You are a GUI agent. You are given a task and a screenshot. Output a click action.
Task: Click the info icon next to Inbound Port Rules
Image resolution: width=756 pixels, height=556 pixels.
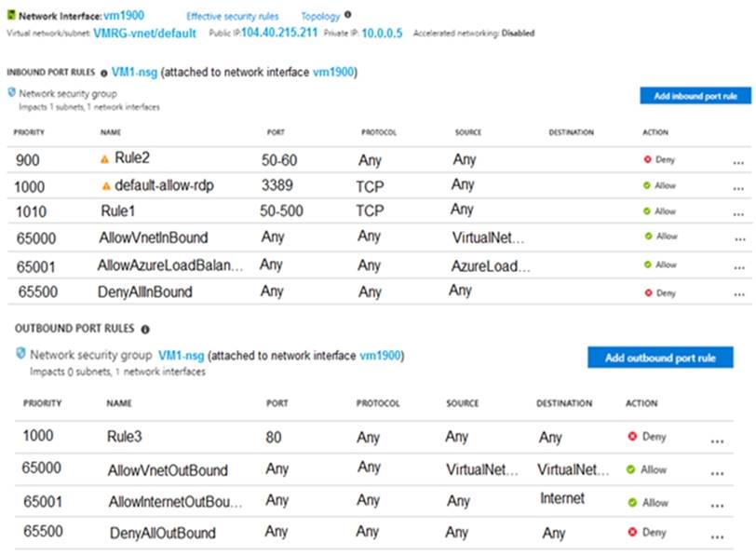[x=103, y=74]
